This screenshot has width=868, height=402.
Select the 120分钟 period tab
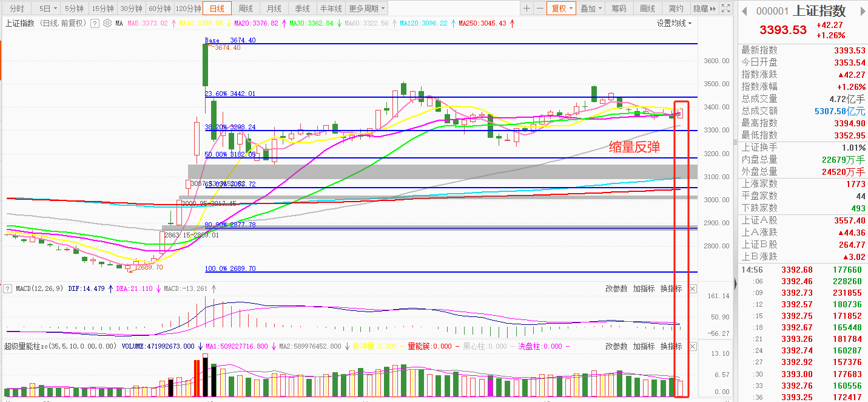point(189,9)
